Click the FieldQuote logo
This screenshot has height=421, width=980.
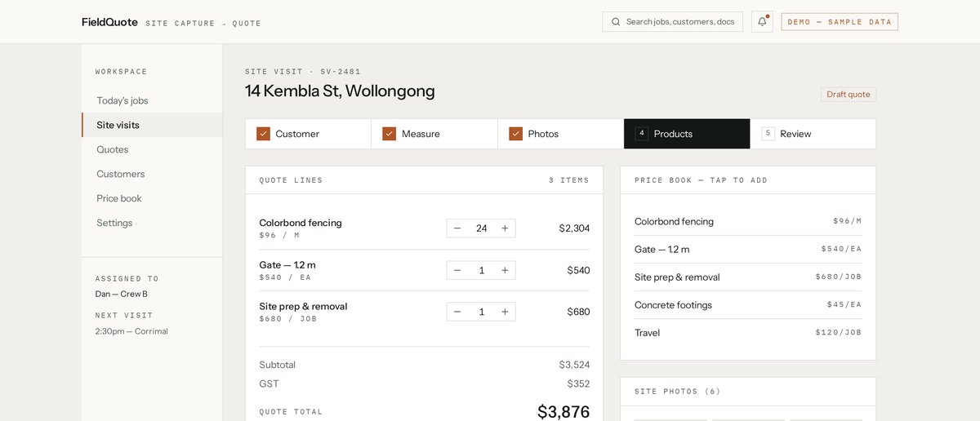click(110, 22)
